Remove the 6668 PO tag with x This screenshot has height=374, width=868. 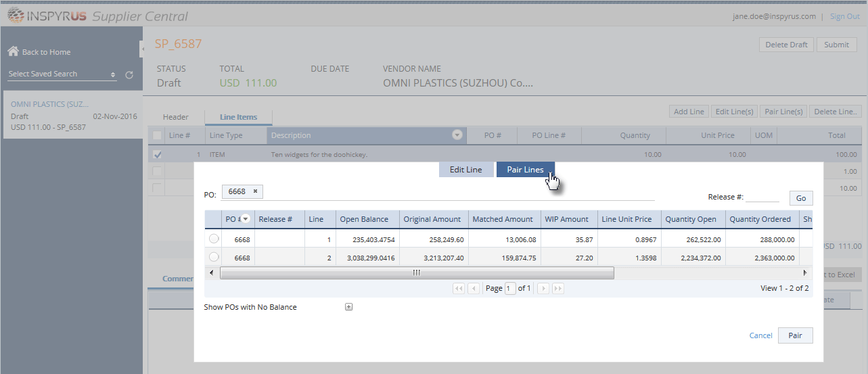click(x=255, y=191)
